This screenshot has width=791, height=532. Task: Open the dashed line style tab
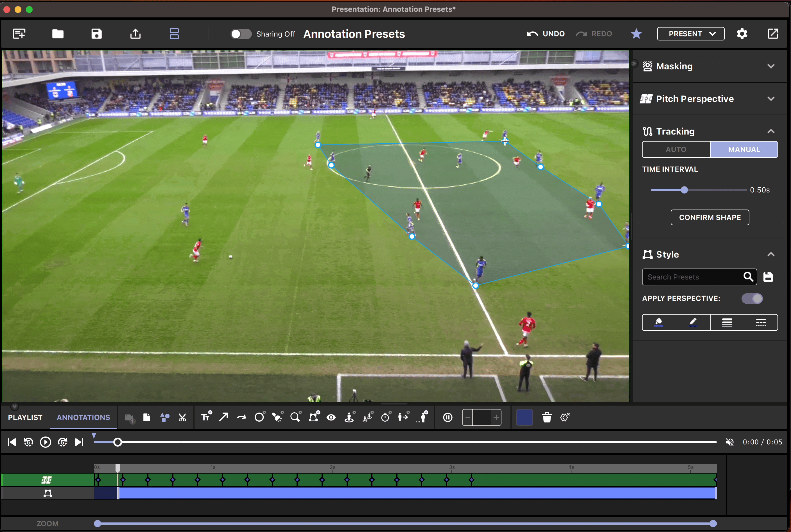761,322
